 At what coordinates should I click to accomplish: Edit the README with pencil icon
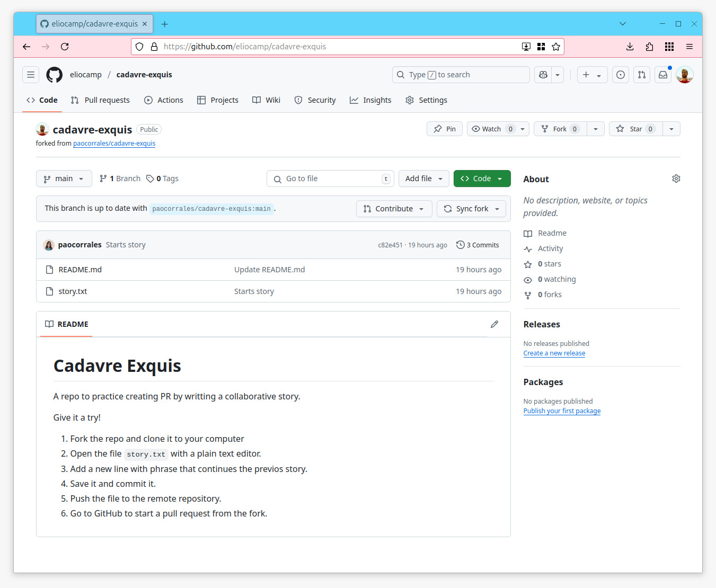click(494, 324)
